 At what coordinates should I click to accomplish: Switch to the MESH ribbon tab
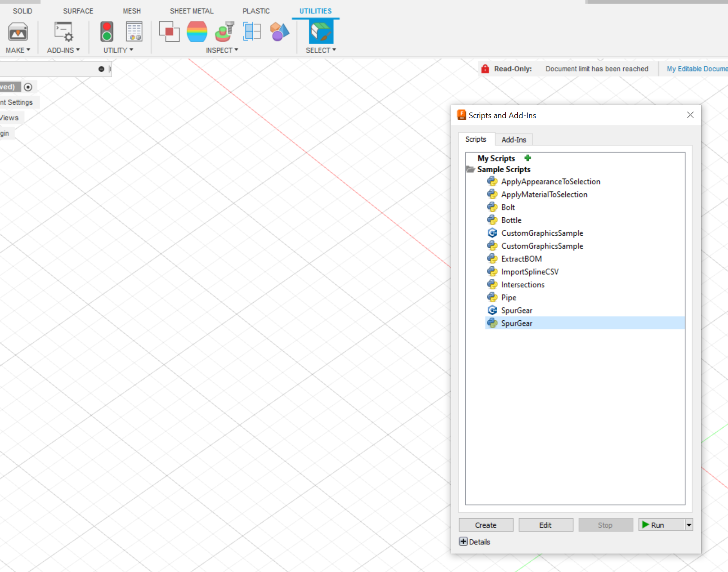[x=132, y=11]
